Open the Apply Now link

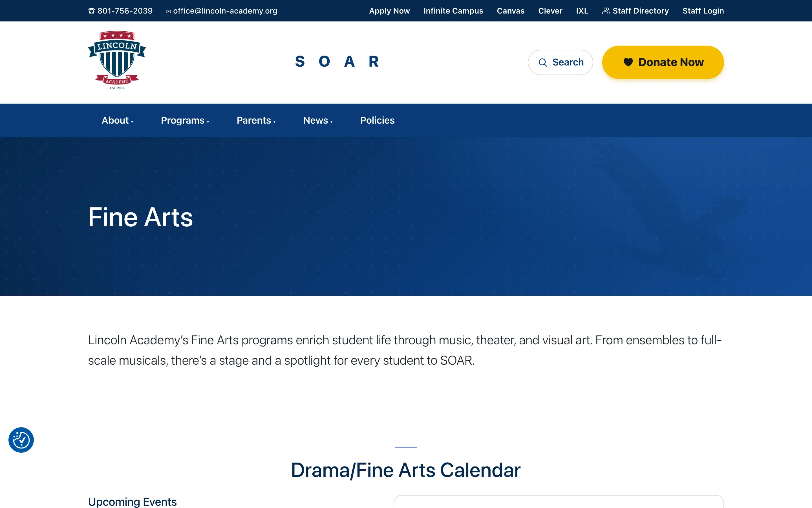[x=389, y=11]
